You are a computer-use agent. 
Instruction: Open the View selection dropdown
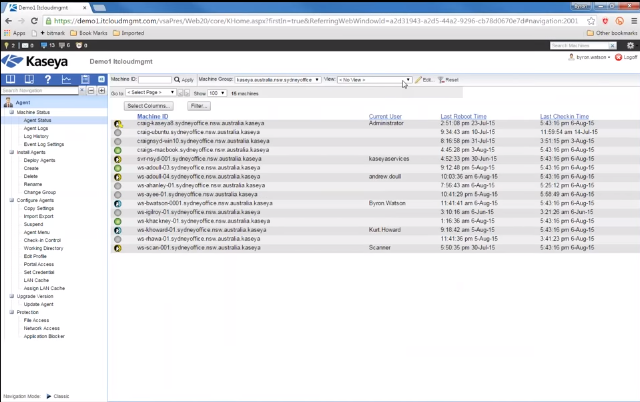click(x=374, y=79)
